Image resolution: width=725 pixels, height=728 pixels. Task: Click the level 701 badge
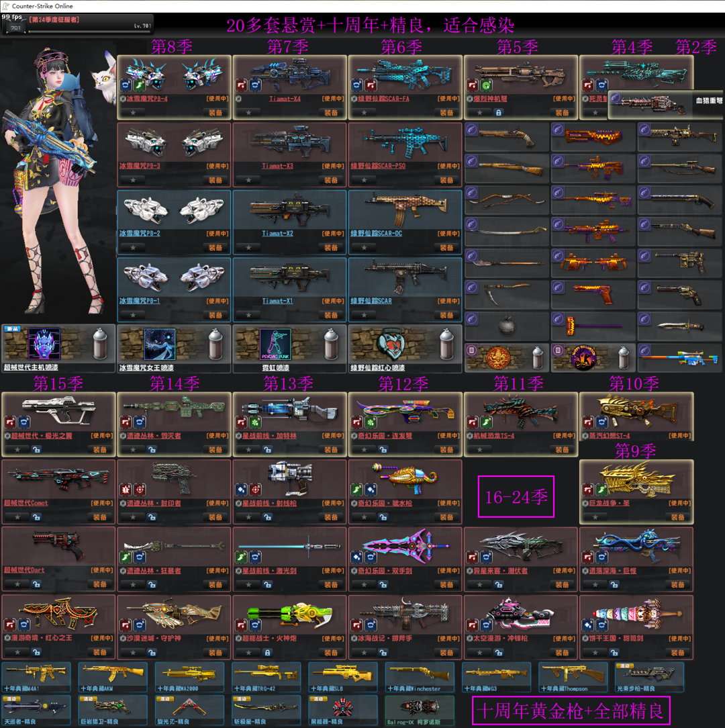click(x=16, y=28)
